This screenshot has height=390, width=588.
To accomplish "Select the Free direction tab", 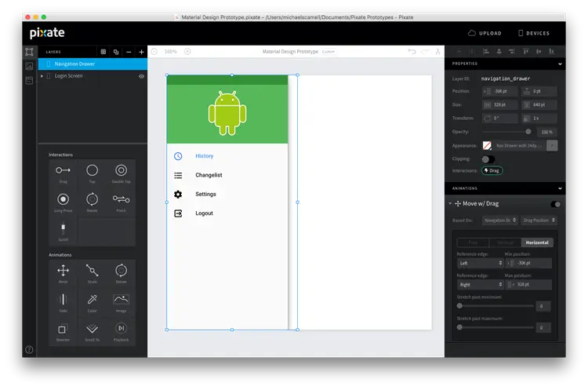I will click(474, 242).
